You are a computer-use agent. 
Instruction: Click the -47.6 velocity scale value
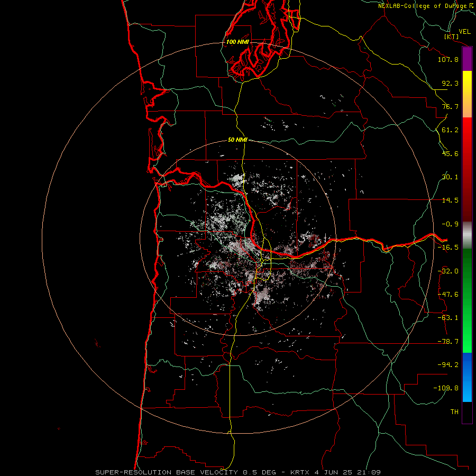pos(448,295)
